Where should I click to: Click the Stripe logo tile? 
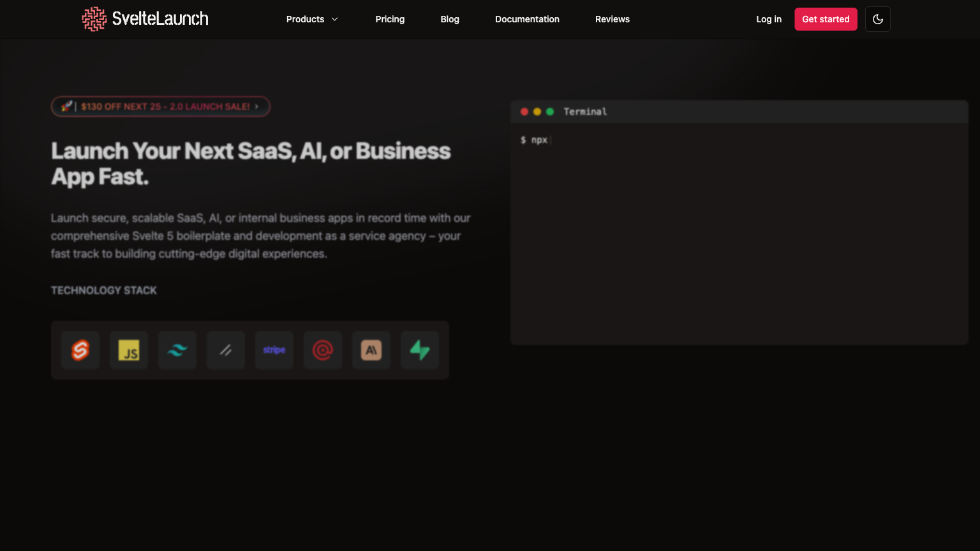point(274,350)
